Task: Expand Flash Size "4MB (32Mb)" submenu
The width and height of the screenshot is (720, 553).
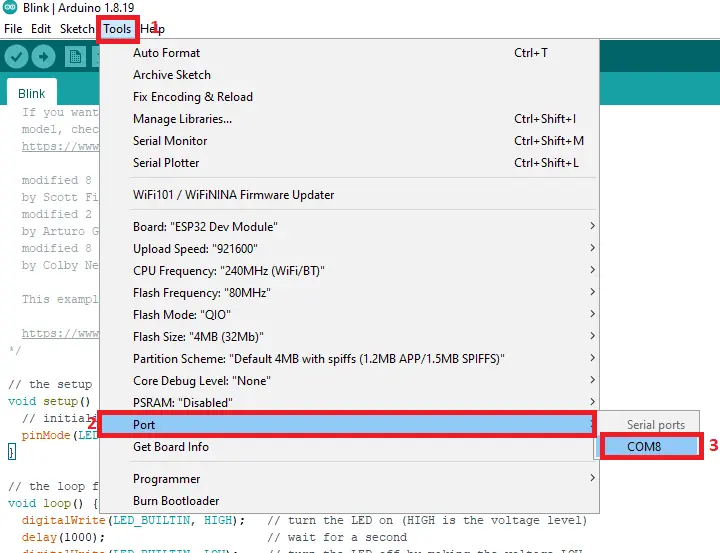Action: tap(349, 337)
